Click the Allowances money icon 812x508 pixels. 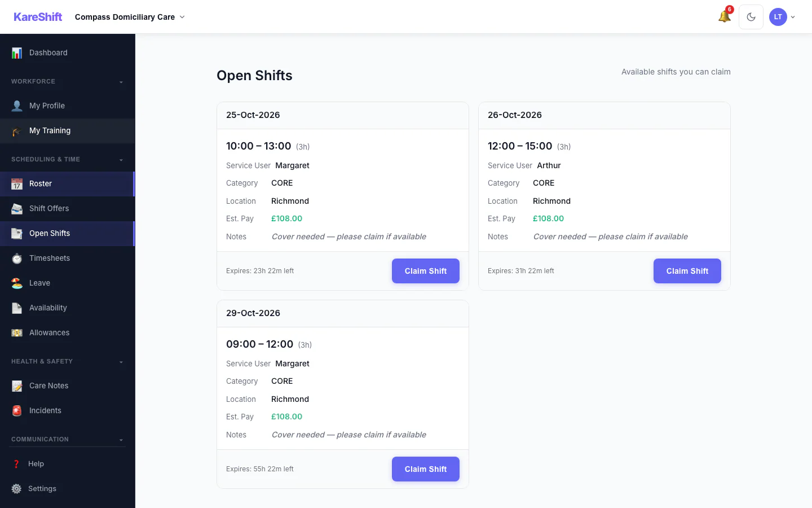[x=17, y=332]
